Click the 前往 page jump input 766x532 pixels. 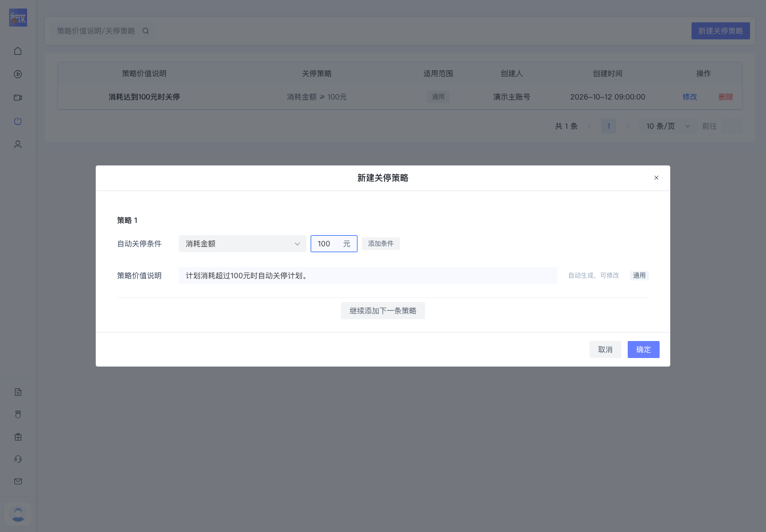(731, 126)
